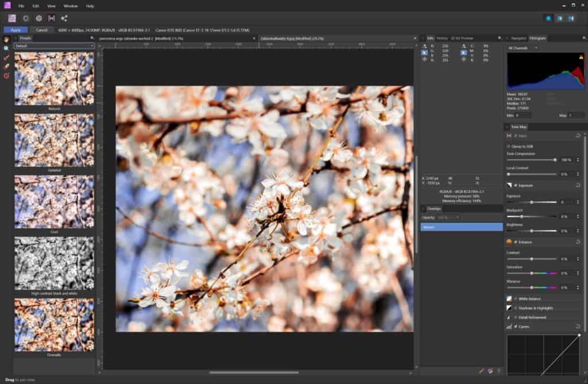This screenshot has width=588, height=384.
Task: Enable the Clamp to SDR checkbox
Action: tap(509, 146)
